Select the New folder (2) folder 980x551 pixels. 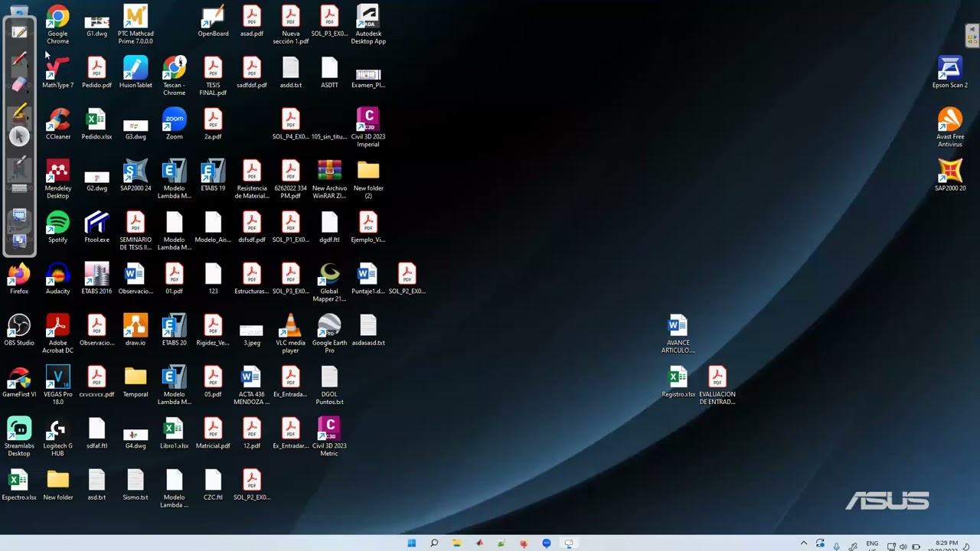[x=368, y=178]
